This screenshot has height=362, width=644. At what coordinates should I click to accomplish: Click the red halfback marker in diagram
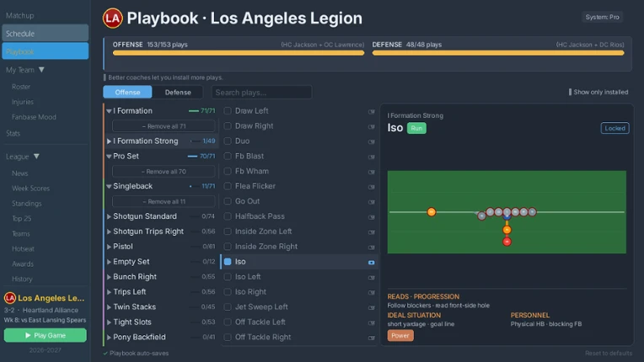click(x=507, y=242)
